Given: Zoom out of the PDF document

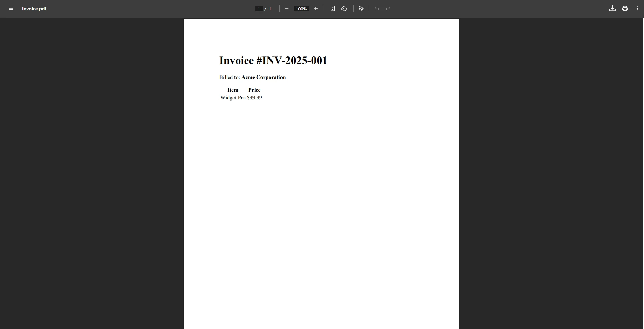Looking at the screenshot, I should pyautogui.click(x=286, y=9).
